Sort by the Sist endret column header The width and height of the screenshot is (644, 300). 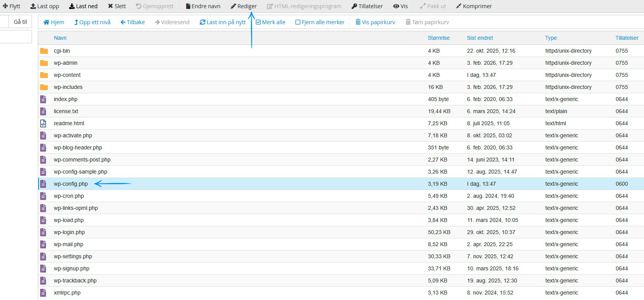click(x=480, y=38)
